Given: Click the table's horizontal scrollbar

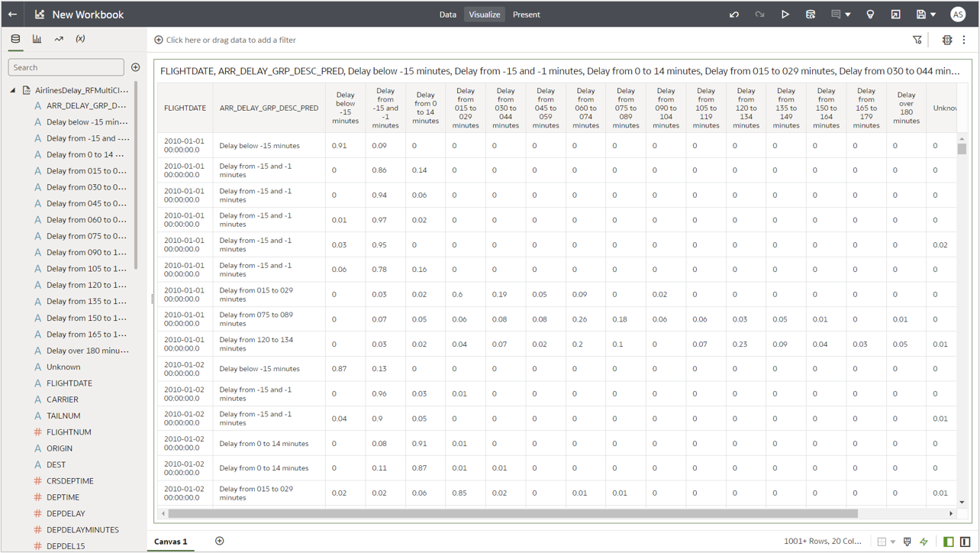Looking at the screenshot, I should tap(511, 513).
